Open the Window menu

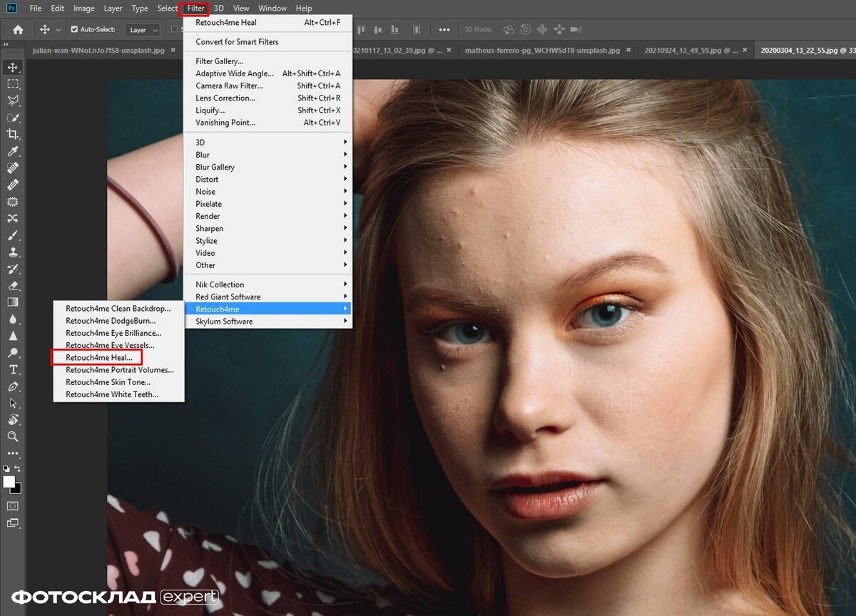[272, 9]
